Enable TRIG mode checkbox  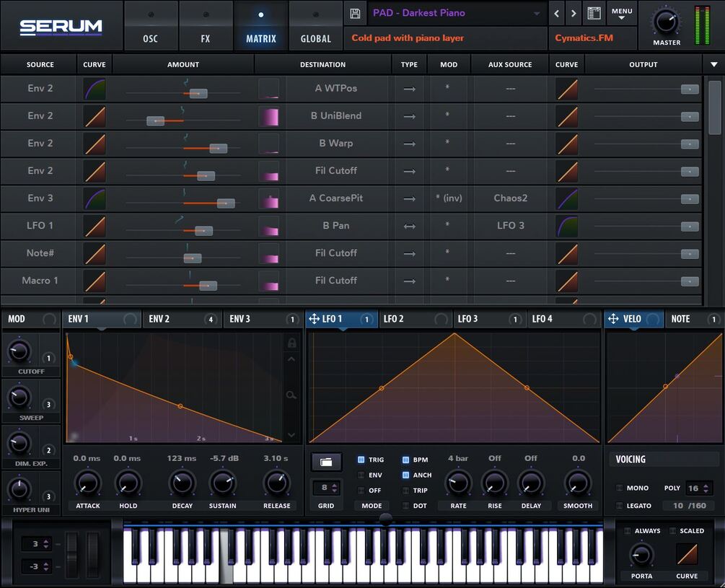(x=361, y=460)
